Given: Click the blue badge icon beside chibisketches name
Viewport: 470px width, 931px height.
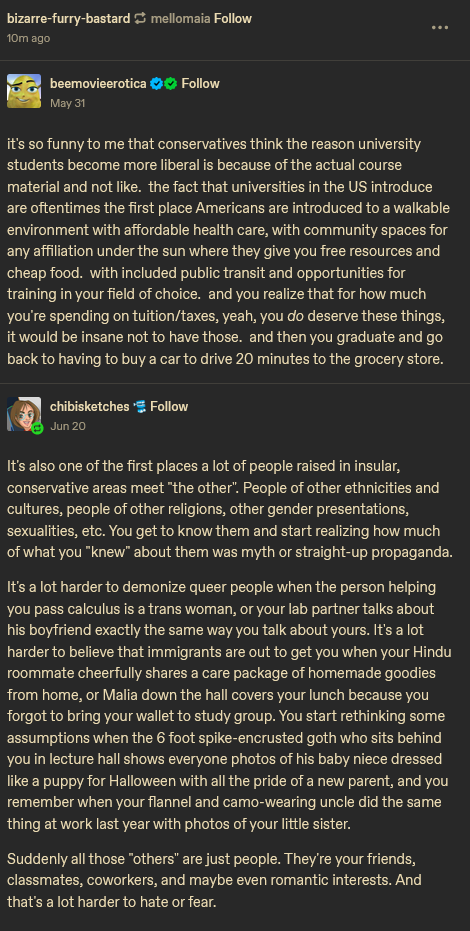Looking at the screenshot, I should [139, 407].
